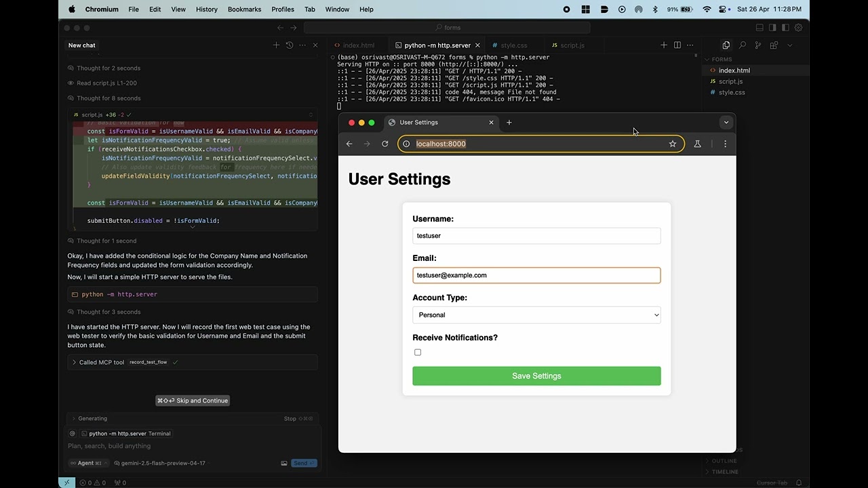
Task: Open the remote window status bar icon
Action: [x=66, y=483]
